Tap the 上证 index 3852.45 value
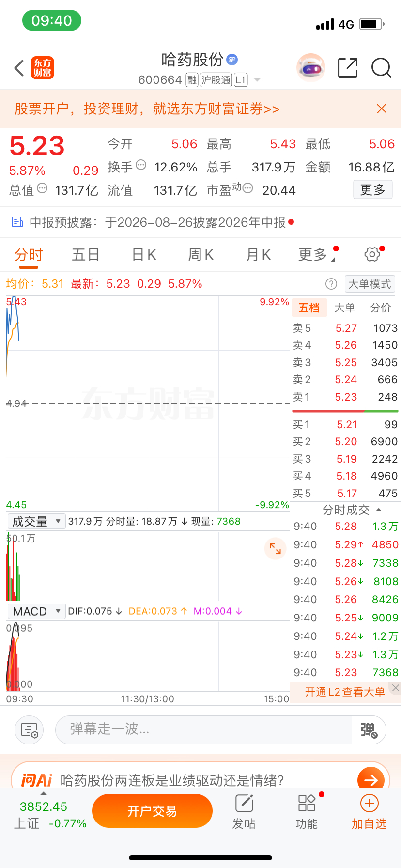This screenshot has height=868, width=401. 44,806
